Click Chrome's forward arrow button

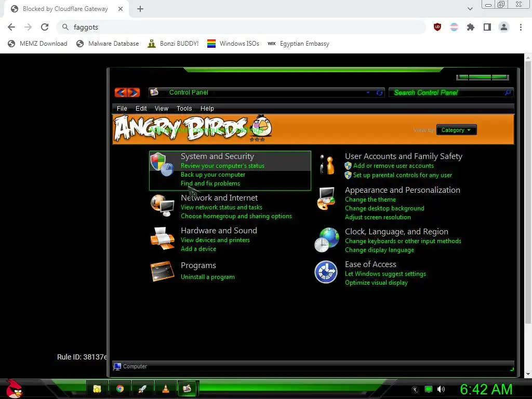coord(28,27)
